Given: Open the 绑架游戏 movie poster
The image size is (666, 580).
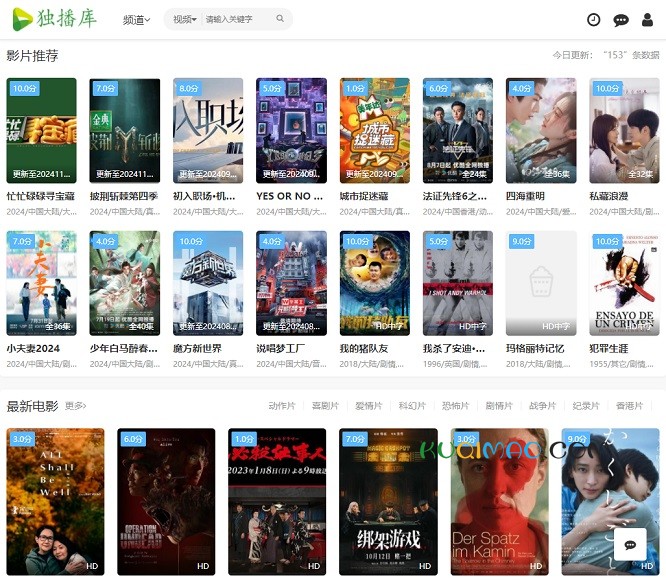Looking at the screenshot, I should 388,501.
